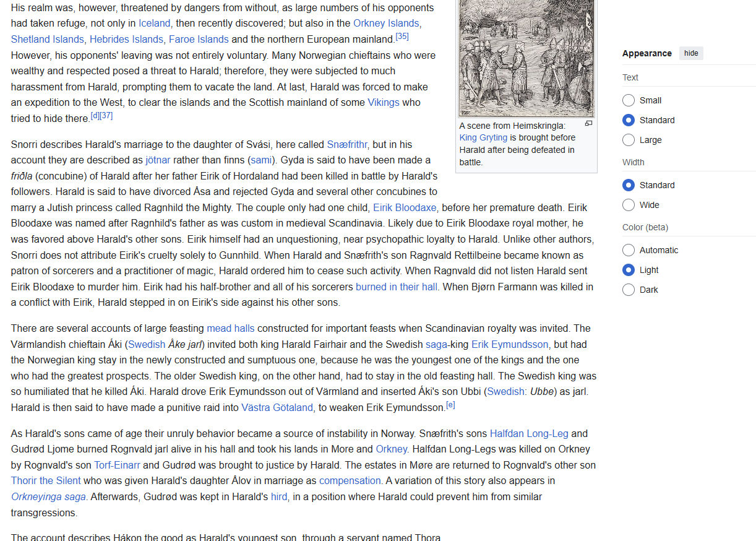This screenshot has height=541, width=756.
Task: Open the saga link
Action: (x=436, y=344)
